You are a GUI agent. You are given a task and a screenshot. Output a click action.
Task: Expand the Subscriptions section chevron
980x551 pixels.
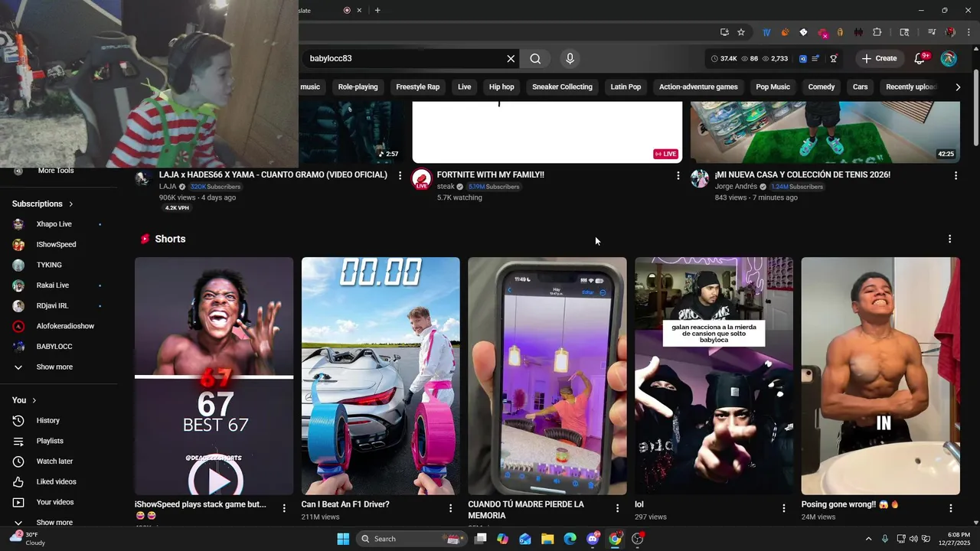point(71,204)
